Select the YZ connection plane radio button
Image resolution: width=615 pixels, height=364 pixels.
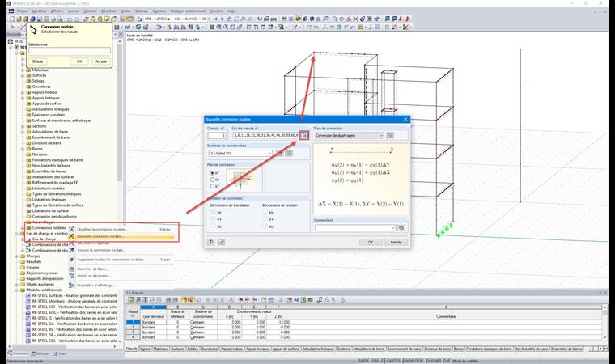click(213, 180)
